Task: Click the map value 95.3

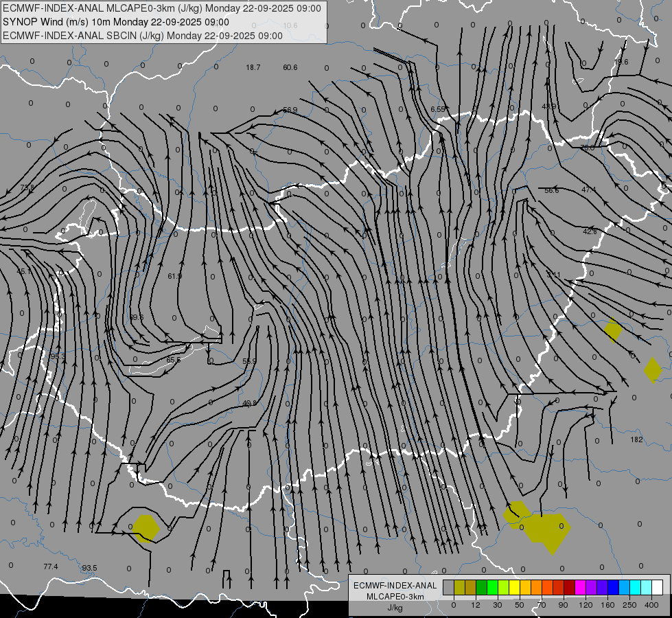Action: click(58, 357)
